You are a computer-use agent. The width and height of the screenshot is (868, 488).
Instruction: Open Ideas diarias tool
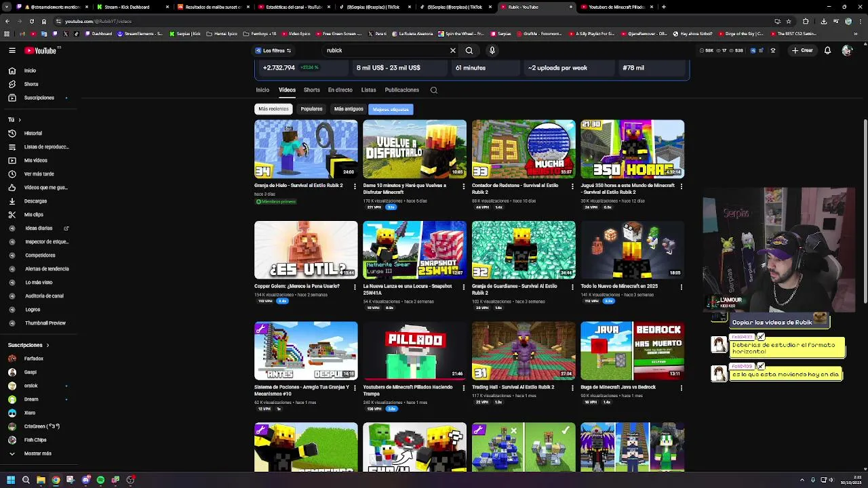click(x=39, y=228)
